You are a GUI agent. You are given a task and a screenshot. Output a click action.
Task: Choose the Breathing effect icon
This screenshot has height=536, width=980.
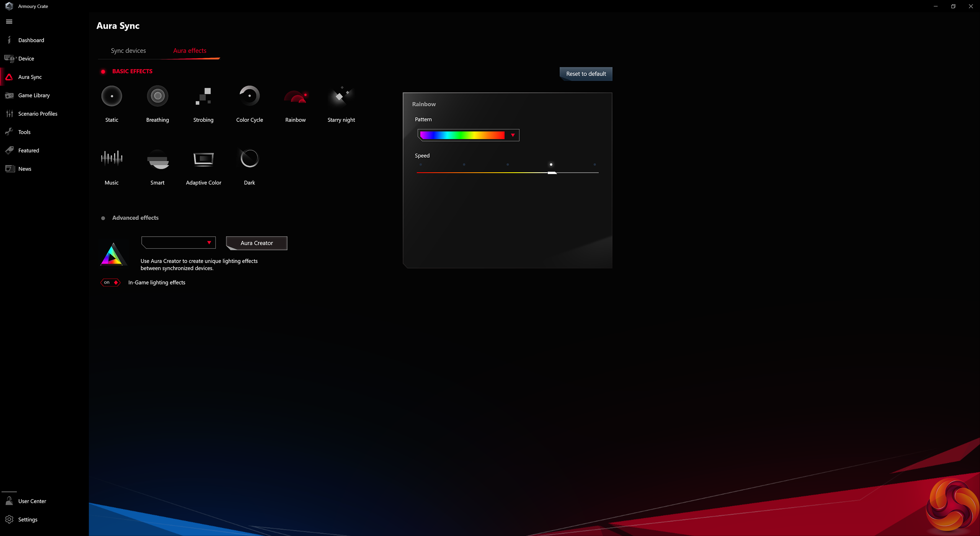157,96
